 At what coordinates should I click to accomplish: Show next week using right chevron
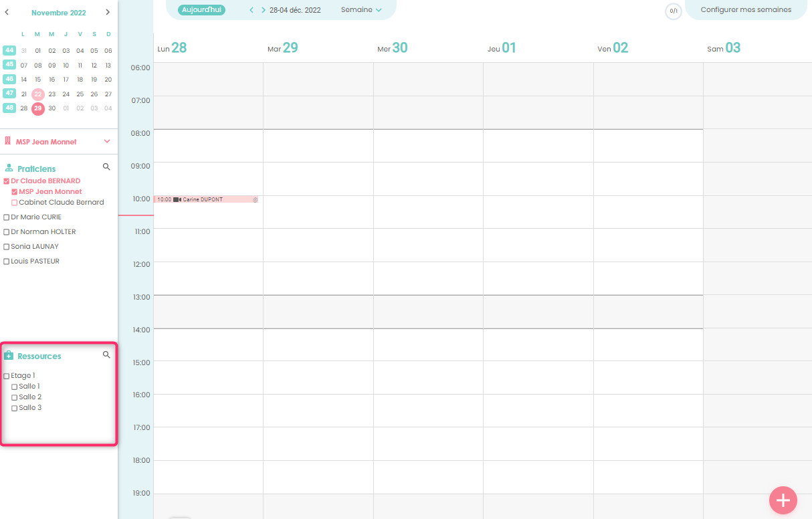point(263,10)
